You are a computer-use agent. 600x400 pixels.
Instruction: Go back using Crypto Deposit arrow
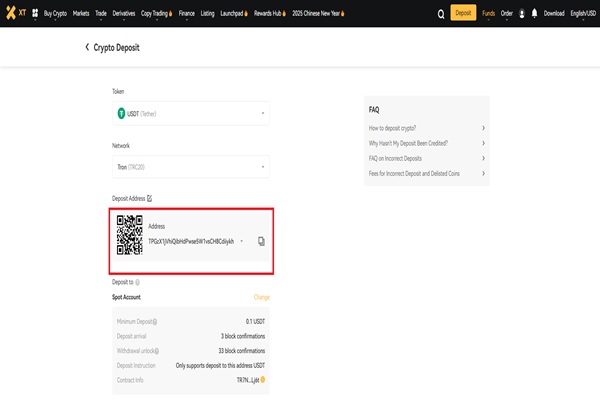[87, 47]
